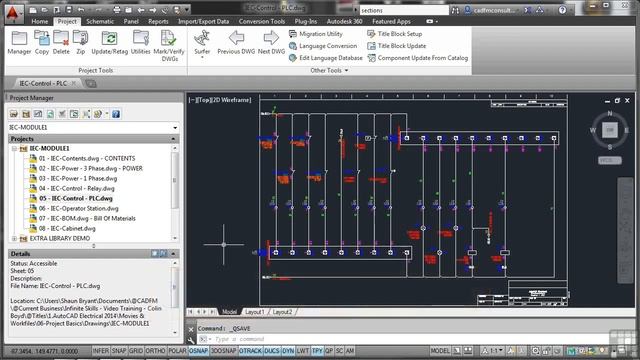This screenshot has height=360, width=640.
Task: Switch to the Schematic ribbon tab
Action: tap(100, 21)
